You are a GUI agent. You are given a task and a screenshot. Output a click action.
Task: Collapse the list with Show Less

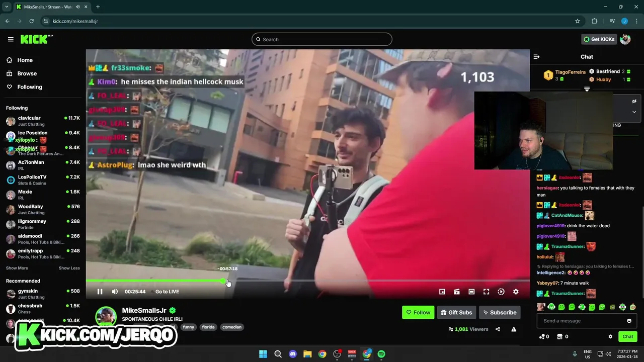[69, 268]
